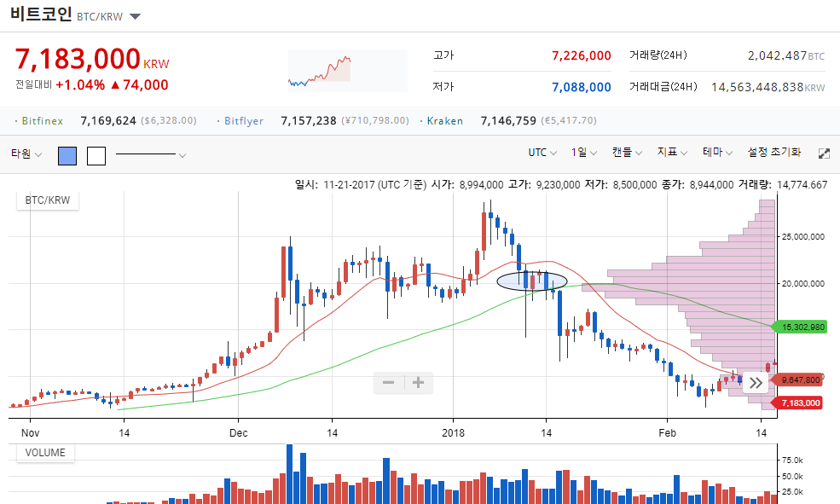The image size is (840, 504).
Task: Click the Feb time axis label
Action: [x=667, y=432]
